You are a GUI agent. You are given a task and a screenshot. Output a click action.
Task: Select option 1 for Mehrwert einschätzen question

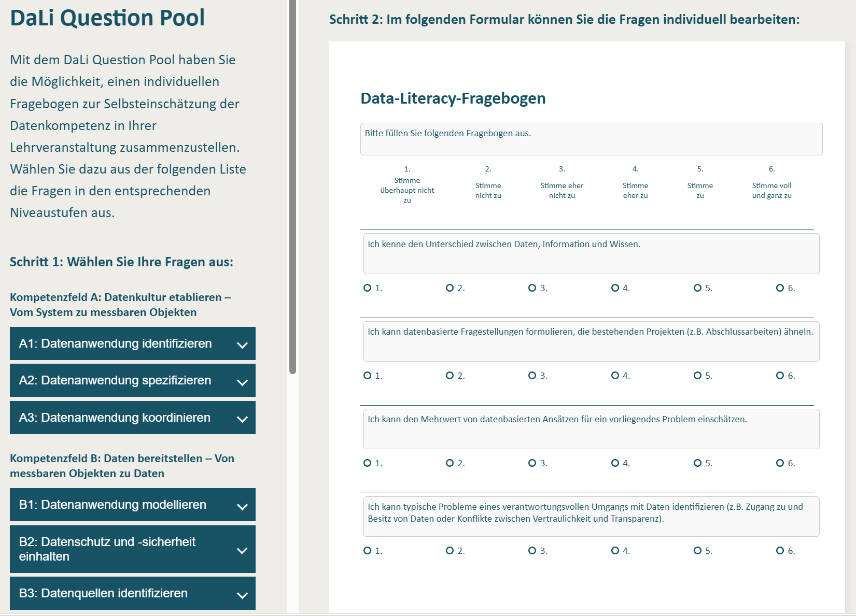368,463
